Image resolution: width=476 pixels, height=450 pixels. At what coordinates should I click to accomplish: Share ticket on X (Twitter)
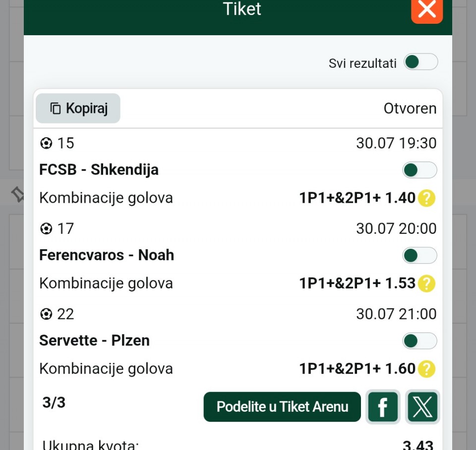[422, 406]
